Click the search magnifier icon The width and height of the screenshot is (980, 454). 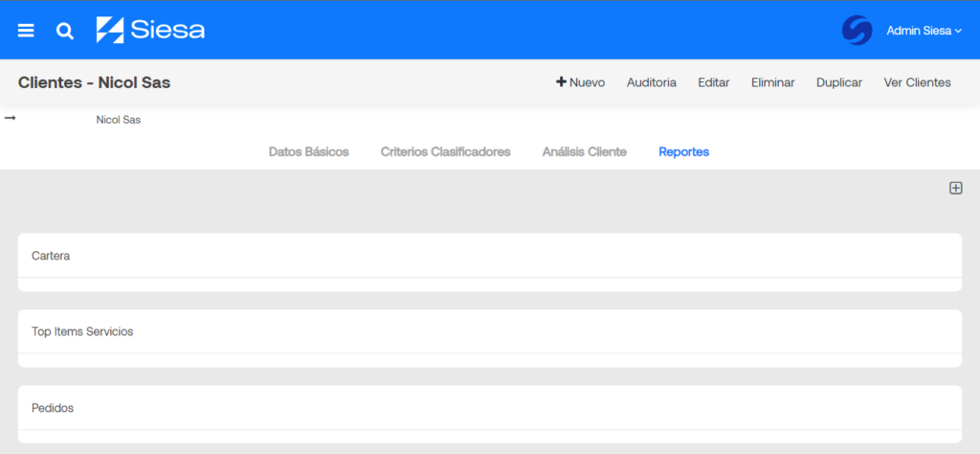tap(65, 31)
